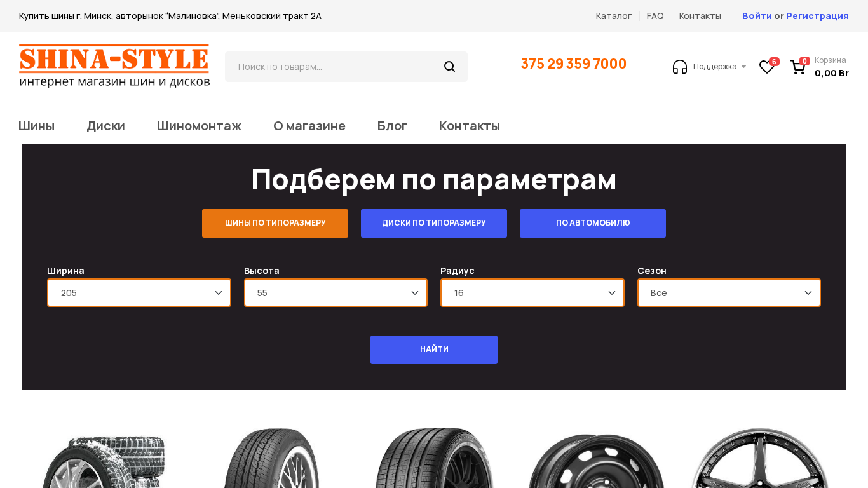Select the Шины по типоразмеру tab
868x488 pixels.
(275, 223)
